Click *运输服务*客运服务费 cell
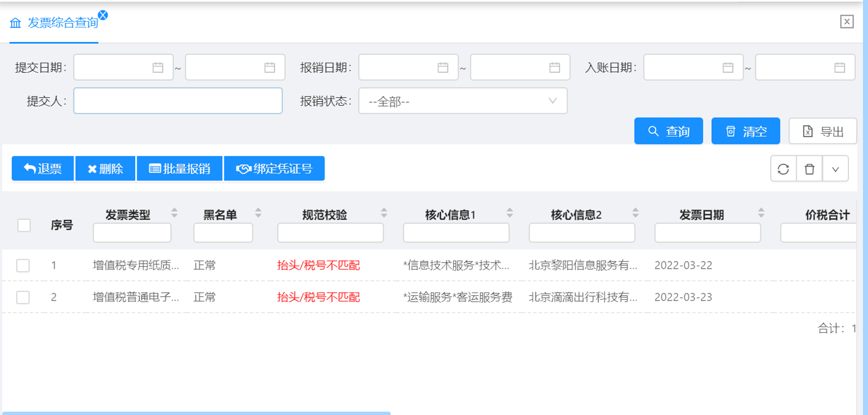 coord(457,297)
